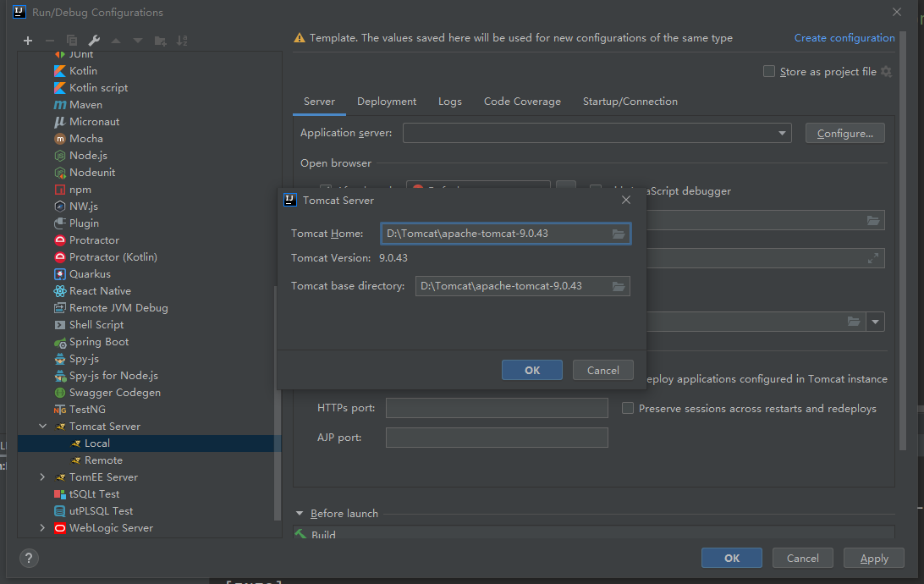Toggle Store as project file checkbox
924x584 pixels.
pyautogui.click(x=769, y=71)
